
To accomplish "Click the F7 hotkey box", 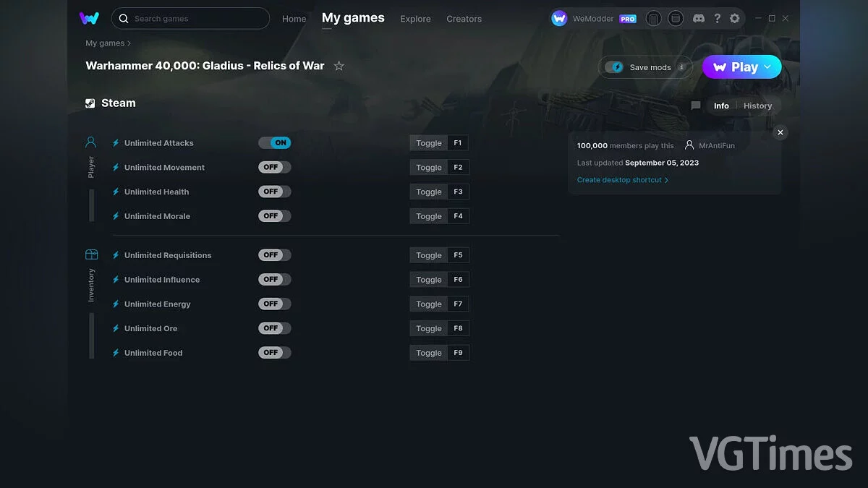I will (458, 304).
